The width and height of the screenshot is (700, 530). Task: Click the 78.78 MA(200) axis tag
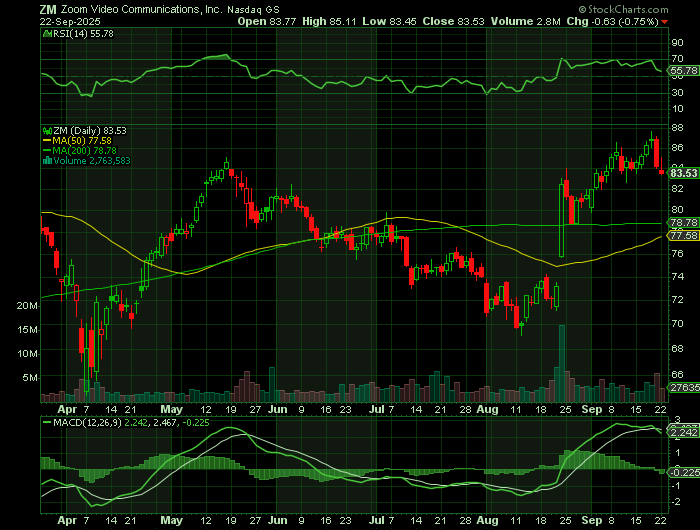pos(683,222)
